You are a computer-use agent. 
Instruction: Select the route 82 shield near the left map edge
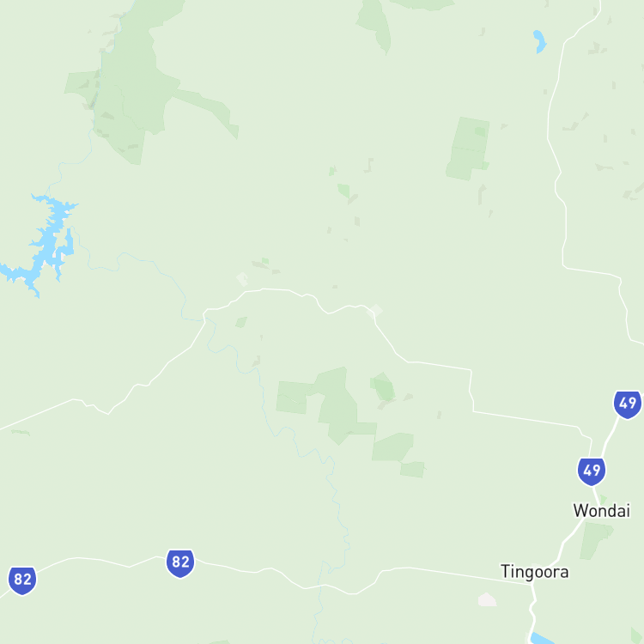pyautogui.click(x=22, y=580)
